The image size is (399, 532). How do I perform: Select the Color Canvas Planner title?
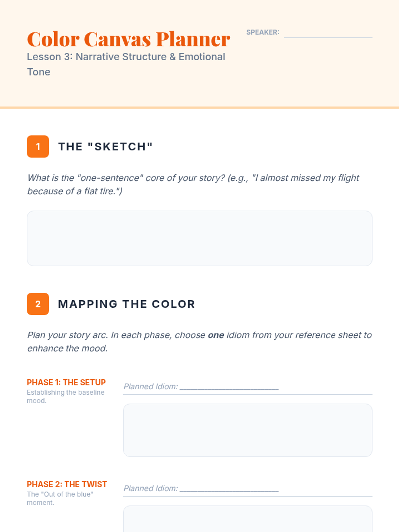128,39
